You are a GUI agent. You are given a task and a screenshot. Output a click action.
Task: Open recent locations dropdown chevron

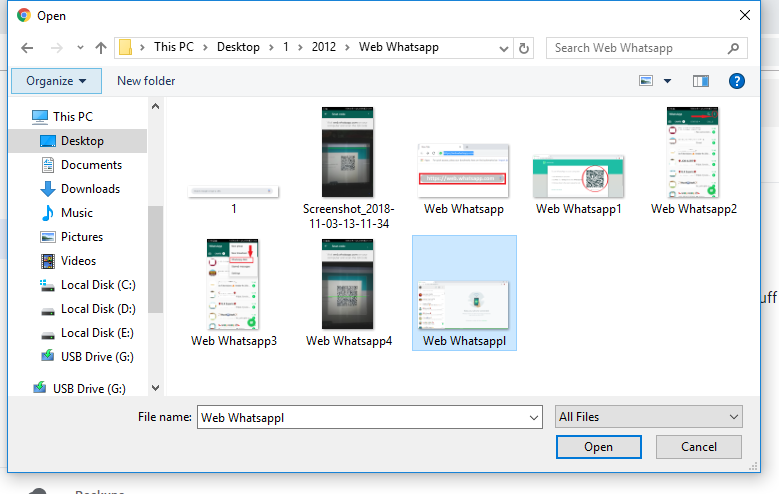tap(80, 48)
